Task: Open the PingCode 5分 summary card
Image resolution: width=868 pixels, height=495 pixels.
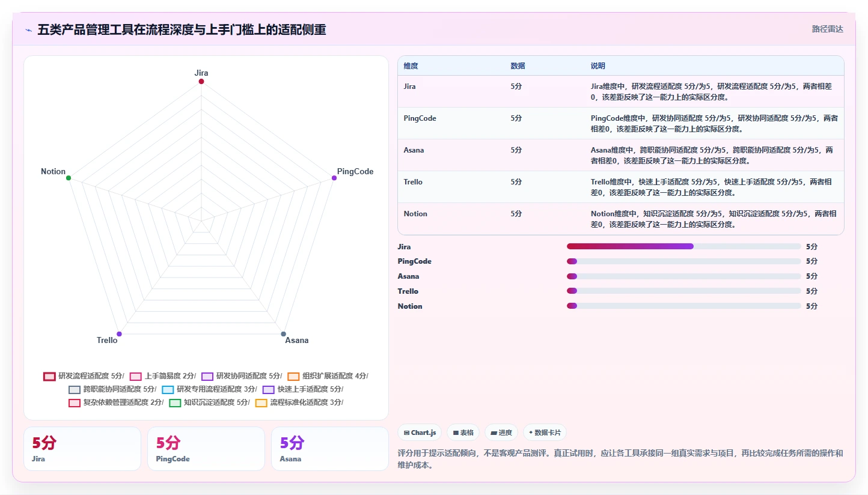Action: tap(206, 449)
